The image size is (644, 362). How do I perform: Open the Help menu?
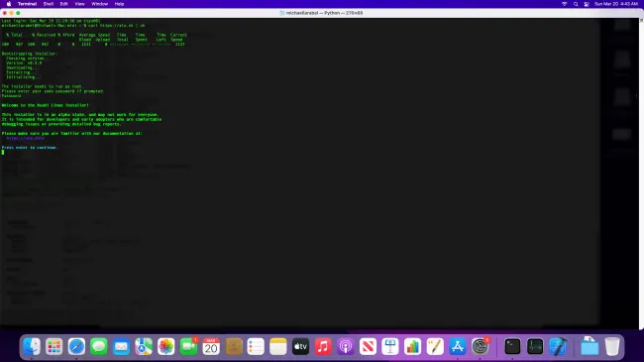click(x=119, y=4)
